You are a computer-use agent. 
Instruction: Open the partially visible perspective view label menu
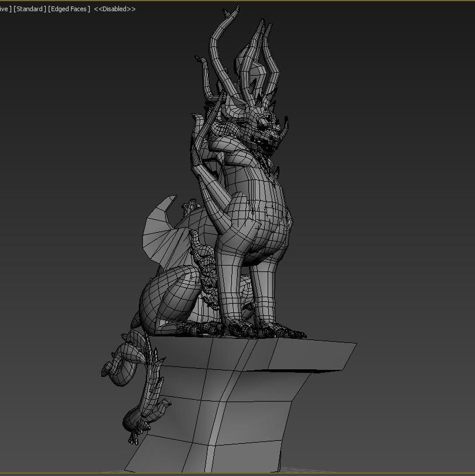(5, 9)
